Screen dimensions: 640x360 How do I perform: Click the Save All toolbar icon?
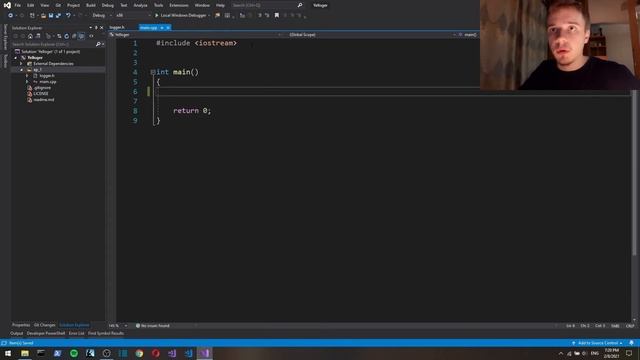click(58, 16)
